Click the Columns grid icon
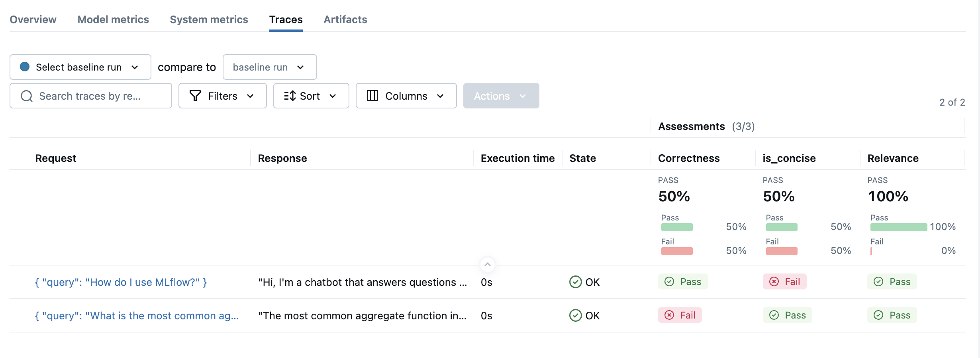980x358 pixels. click(x=372, y=96)
